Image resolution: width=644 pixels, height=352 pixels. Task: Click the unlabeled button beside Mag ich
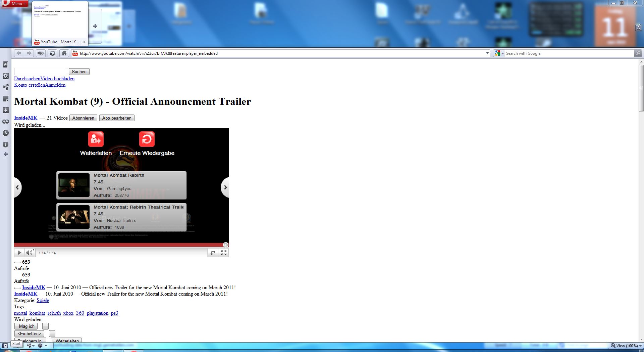click(x=45, y=326)
